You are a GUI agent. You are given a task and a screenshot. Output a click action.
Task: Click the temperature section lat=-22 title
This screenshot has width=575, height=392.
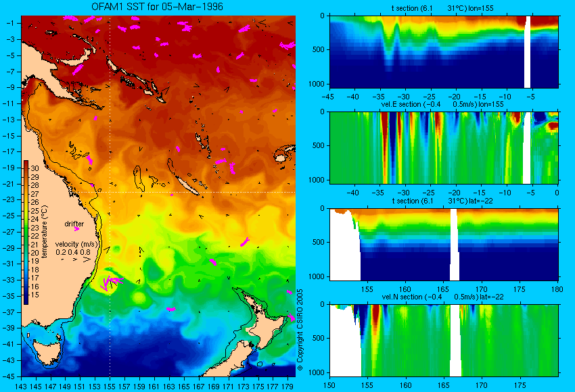442,201
